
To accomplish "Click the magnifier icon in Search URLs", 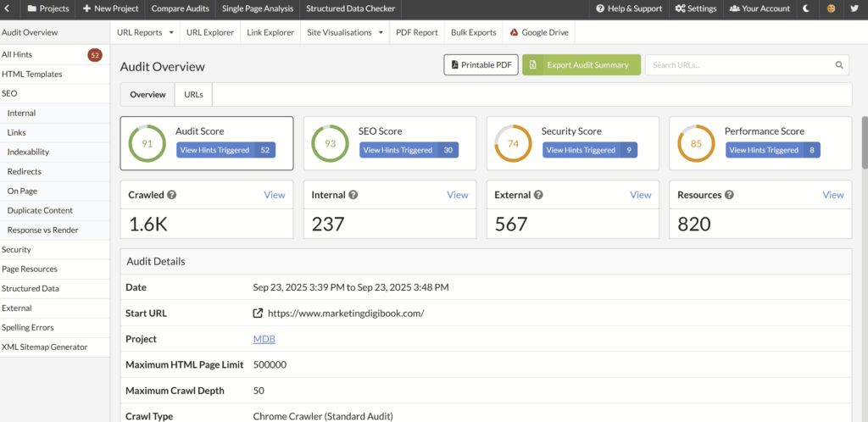I will [839, 65].
